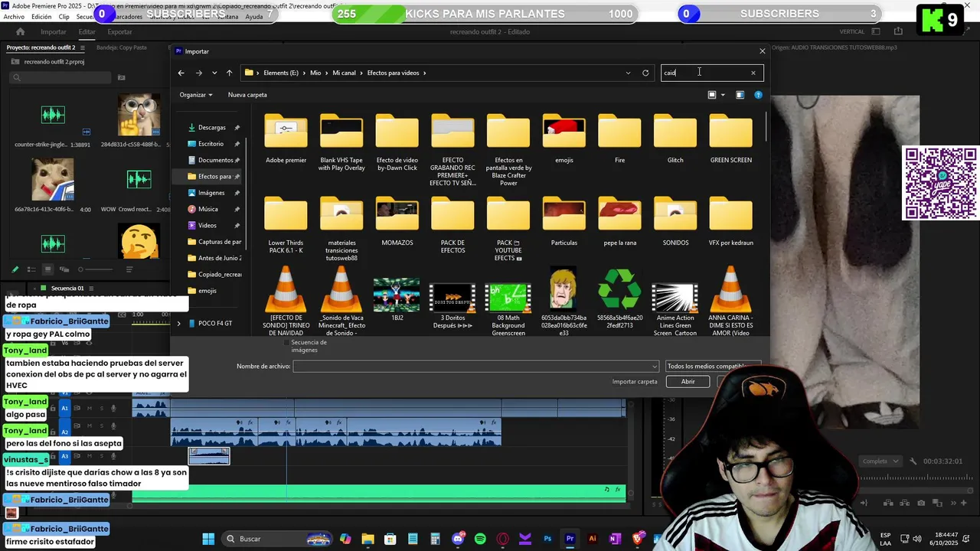The height and width of the screenshot is (551, 980).
Task: Open the Organizar menu
Action: [195, 95]
